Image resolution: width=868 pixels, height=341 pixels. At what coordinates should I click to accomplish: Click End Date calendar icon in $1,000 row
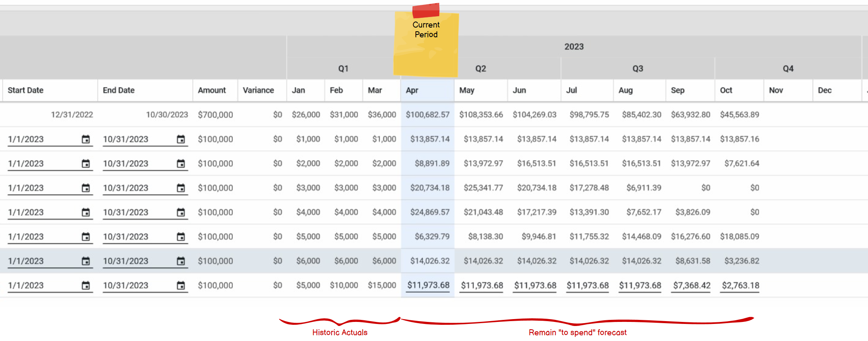180,139
